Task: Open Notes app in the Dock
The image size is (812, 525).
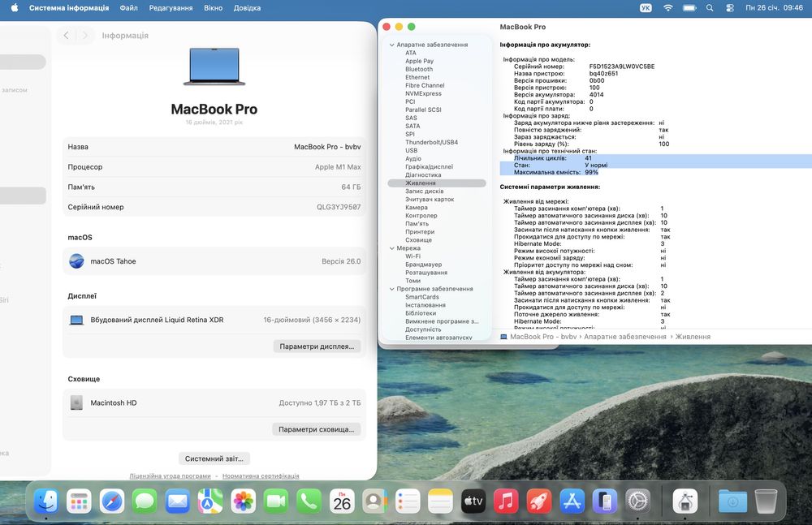Action: pyautogui.click(x=440, y=501)
